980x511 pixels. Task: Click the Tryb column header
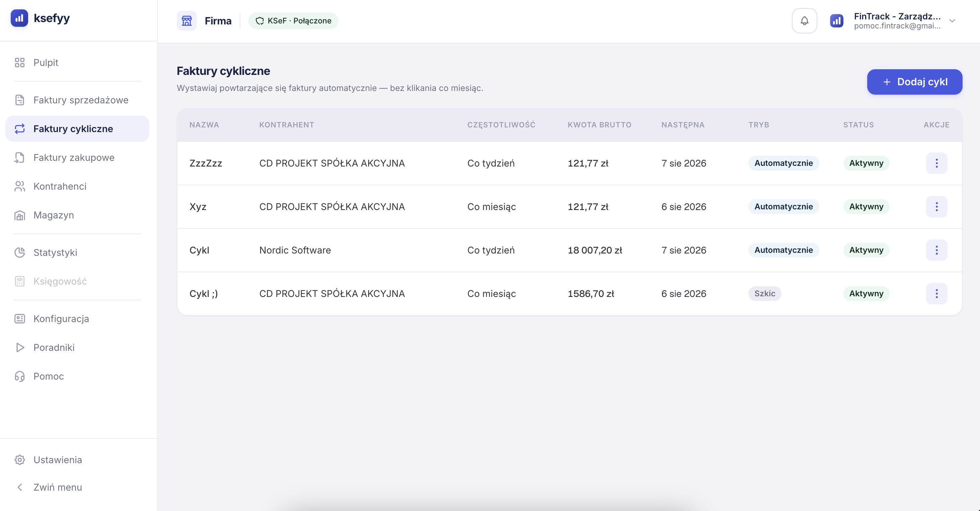pyautogui.click(x=758, y=125)
